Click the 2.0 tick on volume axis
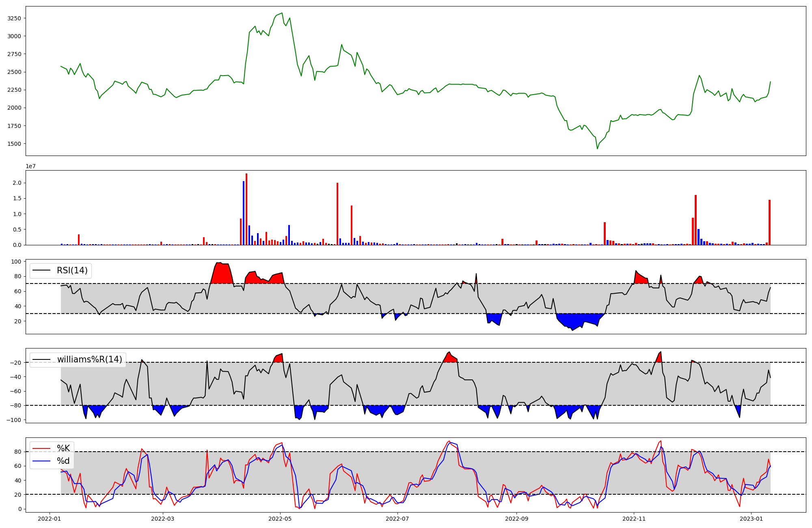The height and width of the screenshot is (528, 812). click(17, 183)
